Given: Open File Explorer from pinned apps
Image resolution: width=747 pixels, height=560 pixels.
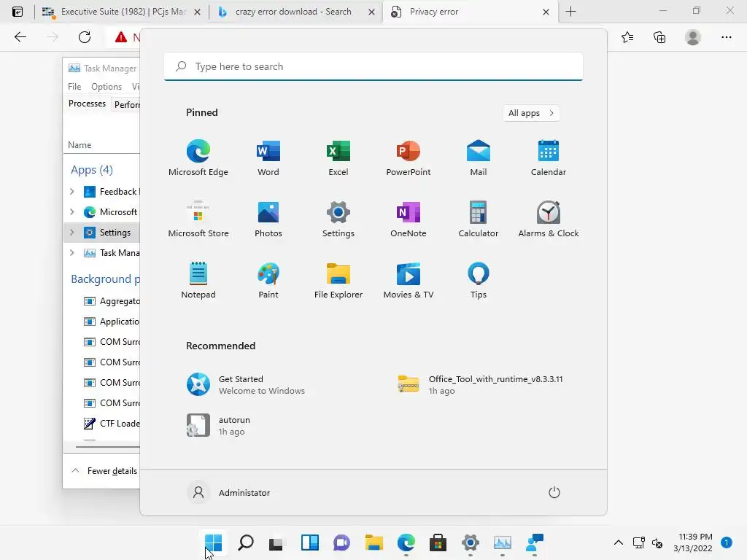Looking at the screenshot, I should [338, 281].
